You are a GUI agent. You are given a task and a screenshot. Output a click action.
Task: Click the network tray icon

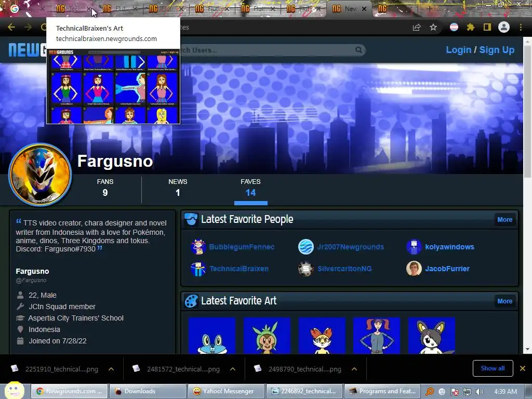pyautogui.click(x=467, y=392)
